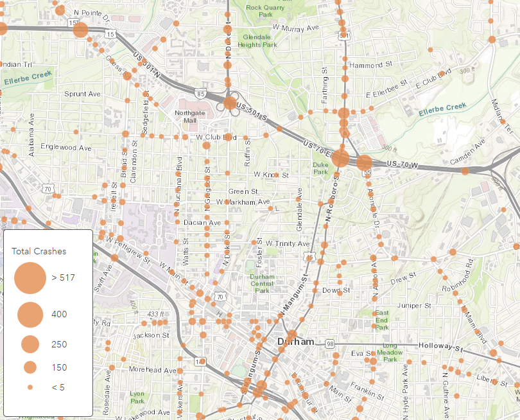Click the "250" legend label
This screenshot has width=520, height=420.
pos(59,344)
